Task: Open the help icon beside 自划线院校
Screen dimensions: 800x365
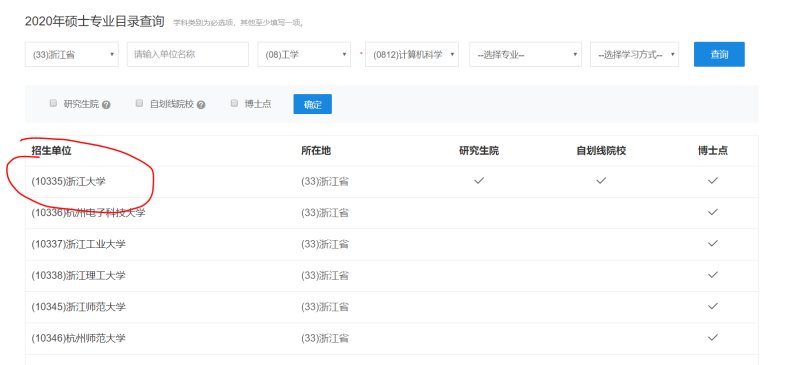Action: point(201,105)
